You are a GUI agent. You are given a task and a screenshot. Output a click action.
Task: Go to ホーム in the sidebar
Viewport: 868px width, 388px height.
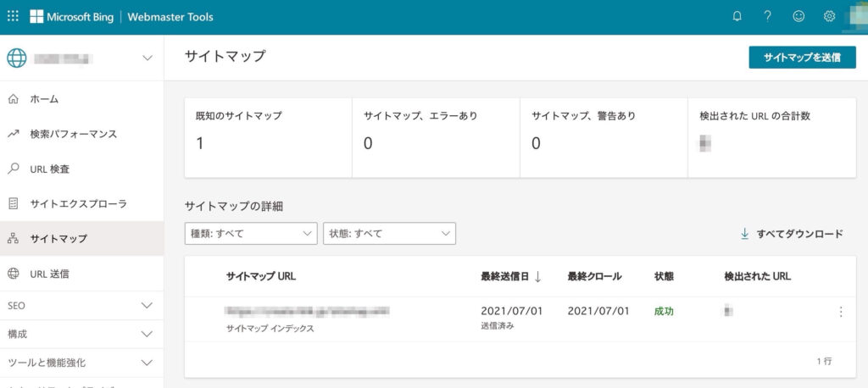click(81, 99)
